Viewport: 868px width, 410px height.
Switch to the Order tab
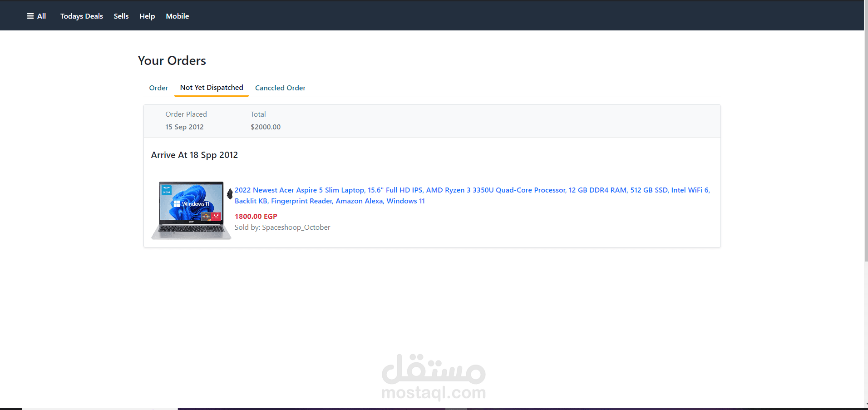pyautogui.click(x=159, y=88)
